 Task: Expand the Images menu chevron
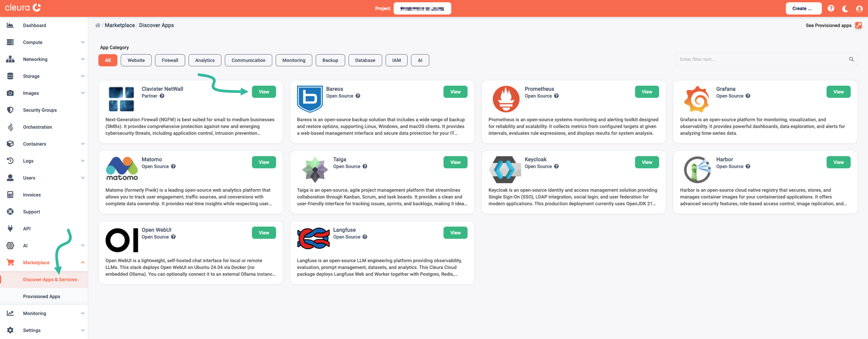click(x=83, y=93)
